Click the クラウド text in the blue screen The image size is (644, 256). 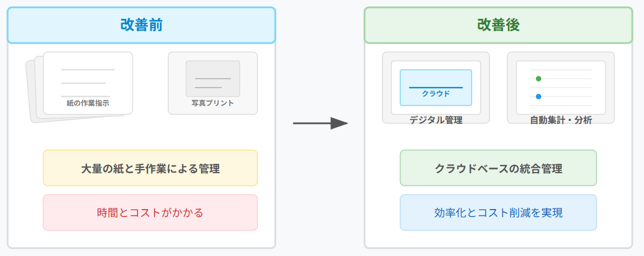click(x=436, y=93)
